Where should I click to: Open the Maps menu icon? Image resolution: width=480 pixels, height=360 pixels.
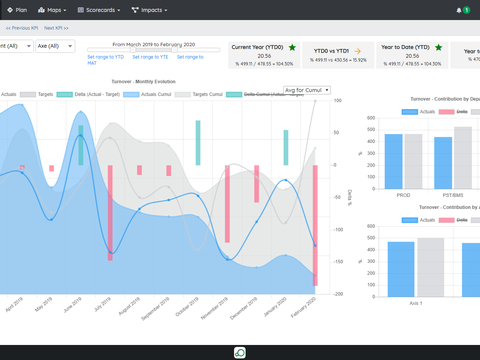[41, 10]
